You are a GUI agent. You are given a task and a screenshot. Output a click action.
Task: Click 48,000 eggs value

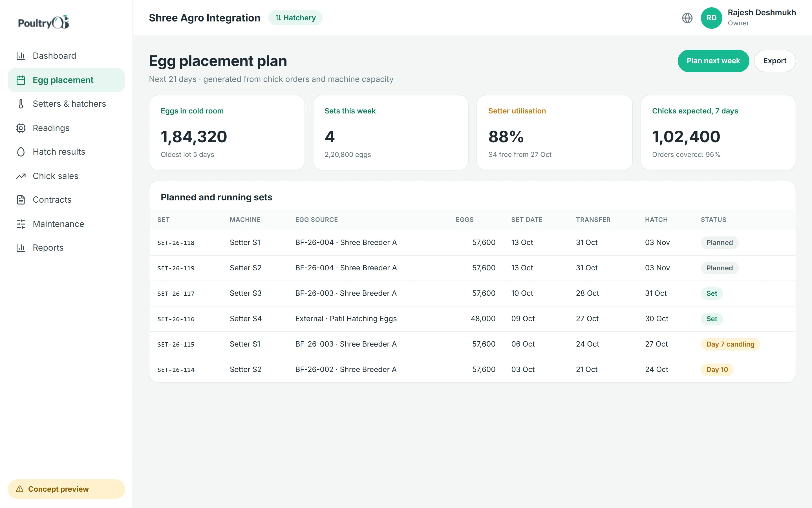pyautogui.click(x=483, y=319)
